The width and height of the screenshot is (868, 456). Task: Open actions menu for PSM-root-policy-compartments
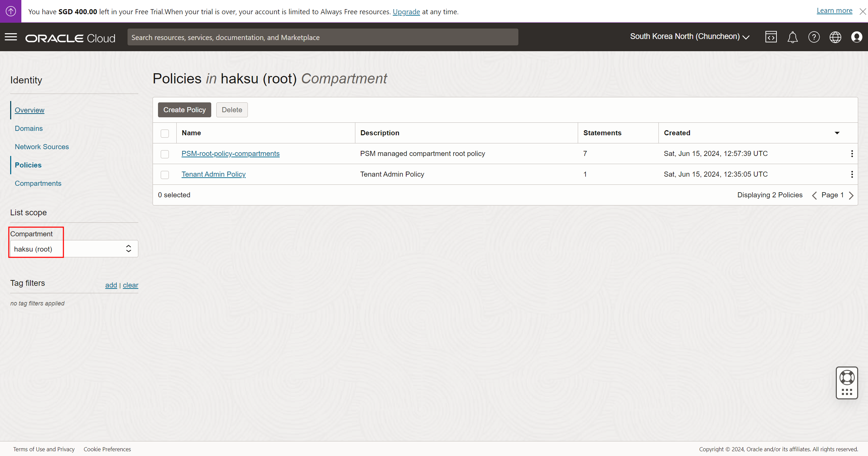click(852, 154)
